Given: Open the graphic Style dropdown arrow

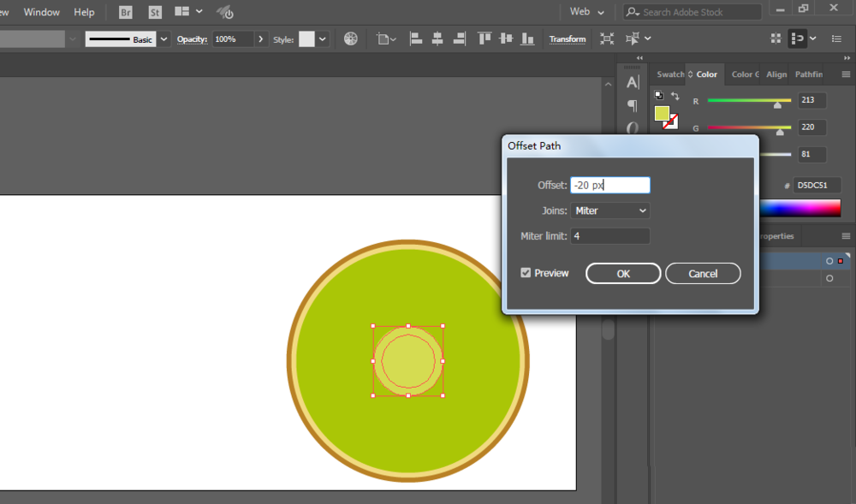Looking at the screenshot, I should pos(323,39).
